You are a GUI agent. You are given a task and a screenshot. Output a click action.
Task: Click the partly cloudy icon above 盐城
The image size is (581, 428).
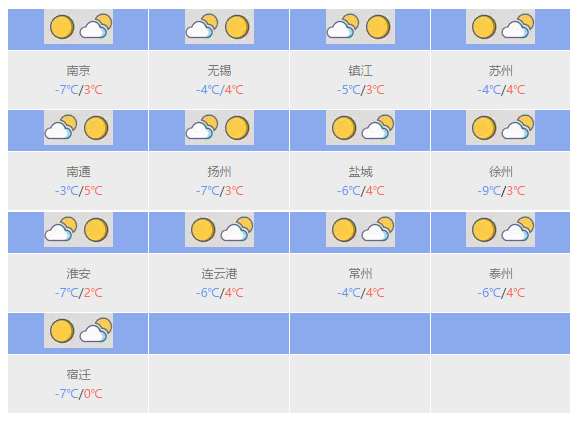tap(378, 127)
